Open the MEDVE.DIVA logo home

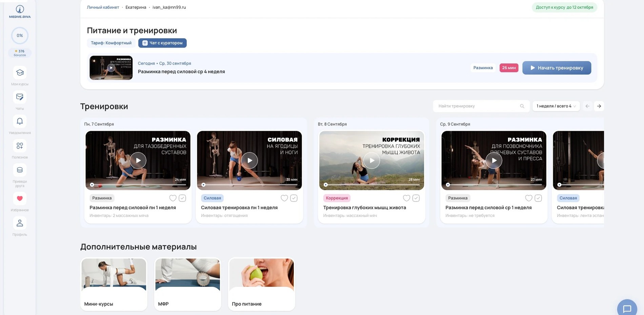tap(20, 12)
